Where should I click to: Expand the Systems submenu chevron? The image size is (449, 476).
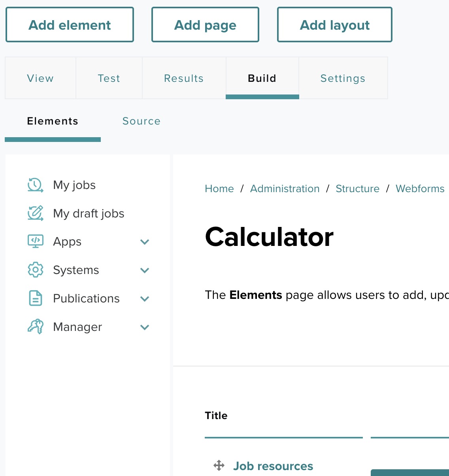[x=145, y=270]
